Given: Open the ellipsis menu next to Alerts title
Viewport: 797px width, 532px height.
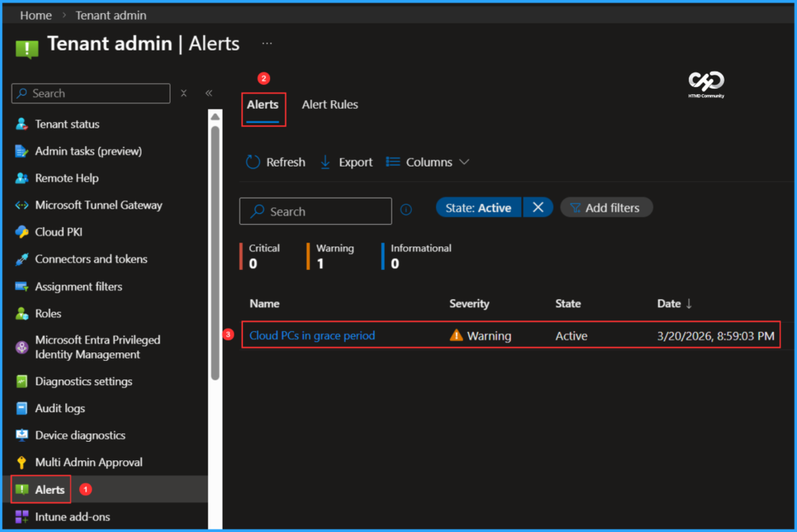Looking at the screenshot, I should [x=267, y=43].
